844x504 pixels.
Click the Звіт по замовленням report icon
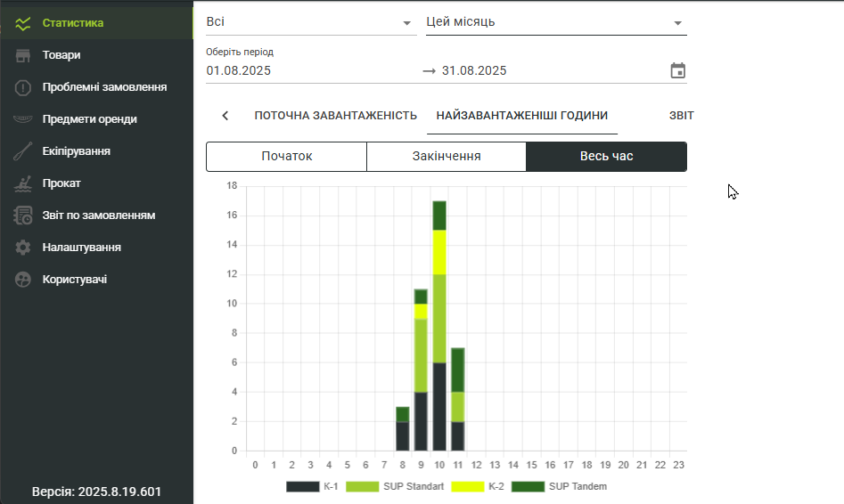click(23, 215)
